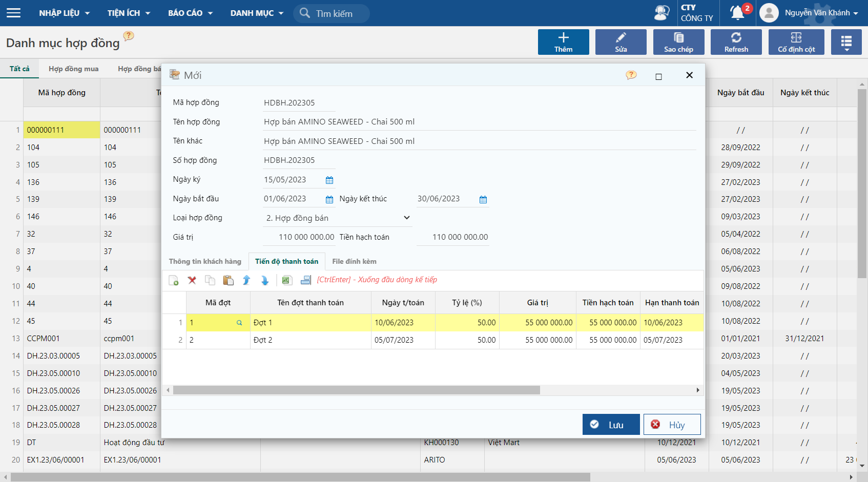Expand the BÁO CÁO menu

click(x=190, y=13)
